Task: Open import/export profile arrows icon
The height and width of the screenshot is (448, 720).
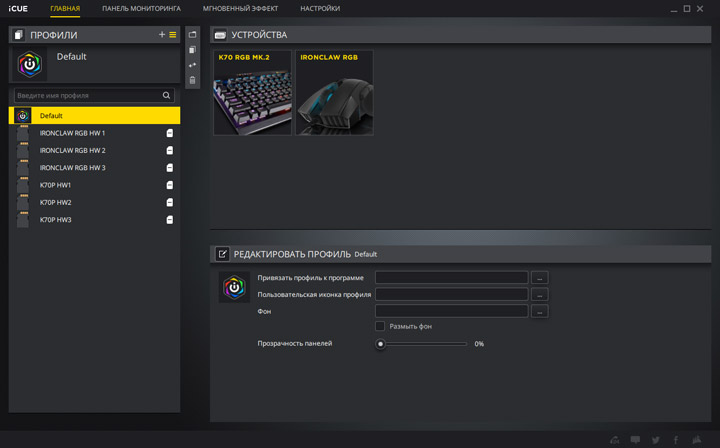Action: tap(192, 65)
